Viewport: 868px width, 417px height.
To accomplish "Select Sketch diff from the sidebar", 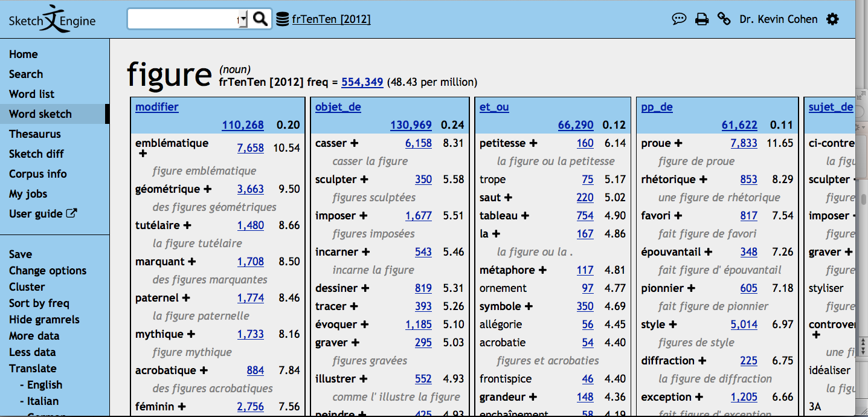I will [x=36, y=154].
